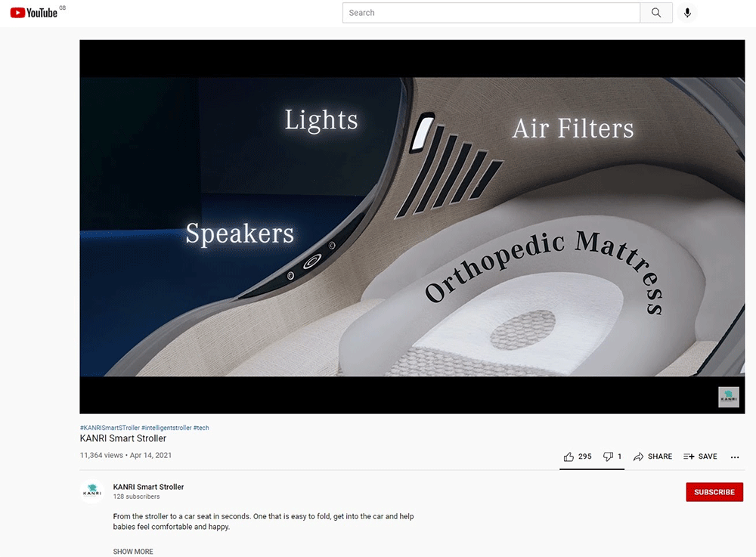Focus the Search input field
Viewport: 756px width, 557px height.
[x=491, y=13]
